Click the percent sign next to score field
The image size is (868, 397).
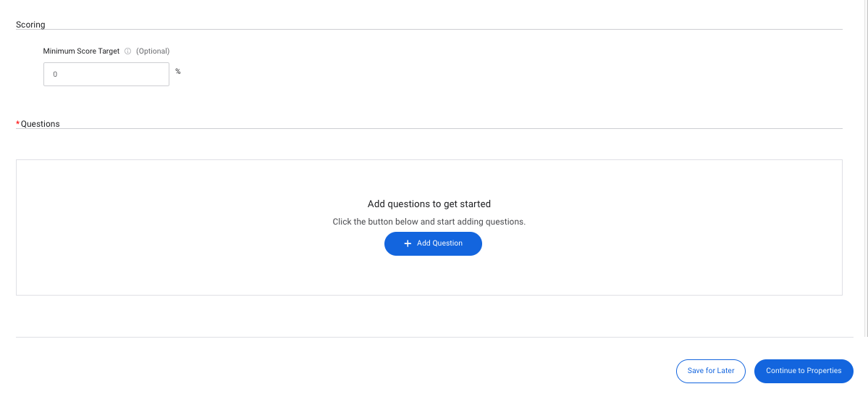(177, 71)
